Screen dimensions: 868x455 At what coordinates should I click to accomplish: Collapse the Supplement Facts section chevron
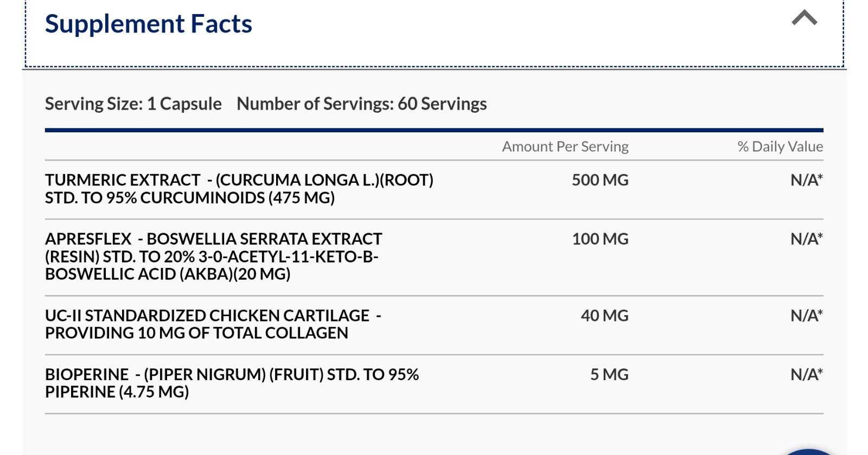[x=804, y=18]
